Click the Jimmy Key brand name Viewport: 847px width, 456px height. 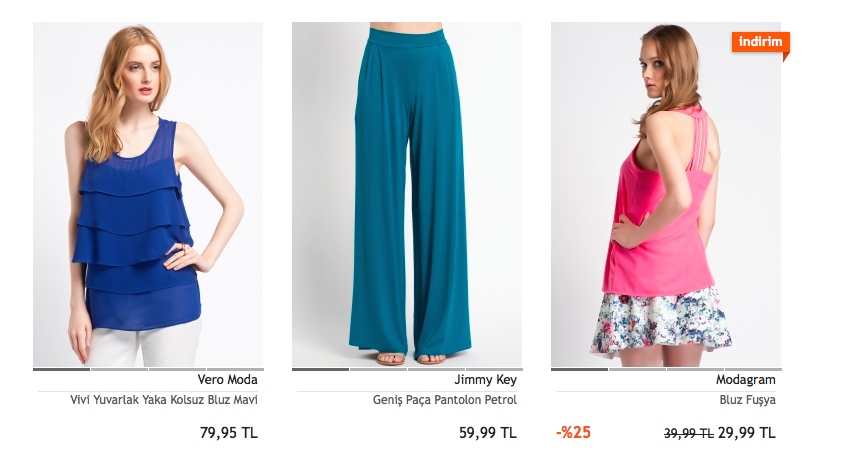(485, 380)
